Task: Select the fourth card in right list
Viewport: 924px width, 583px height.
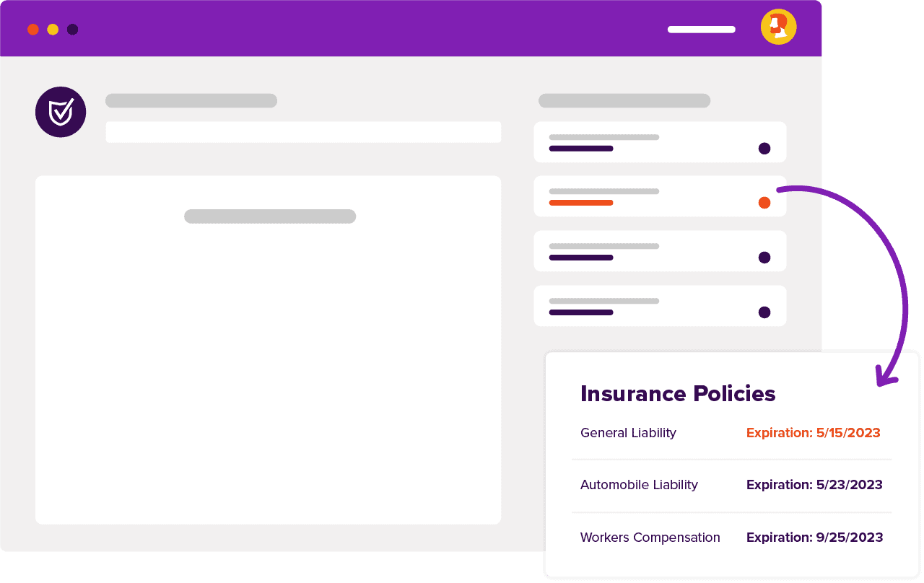Action: [x=660, y=306]
